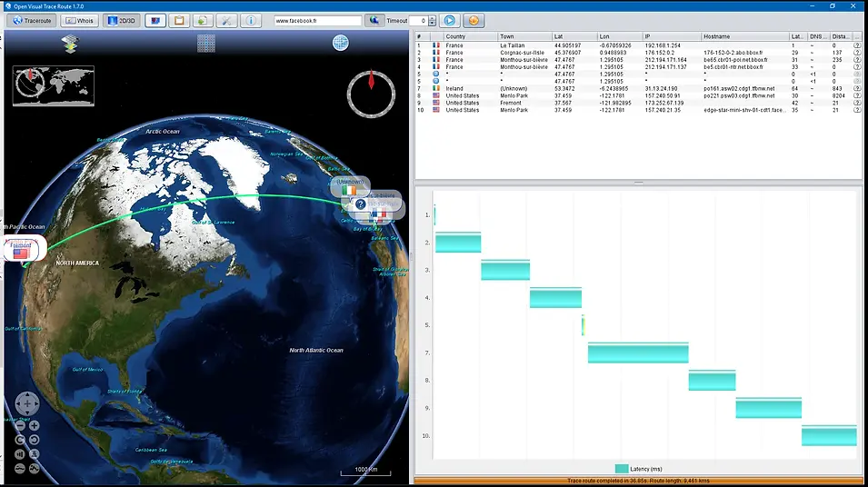Pan map left with the left arrow

click(19, 404)
